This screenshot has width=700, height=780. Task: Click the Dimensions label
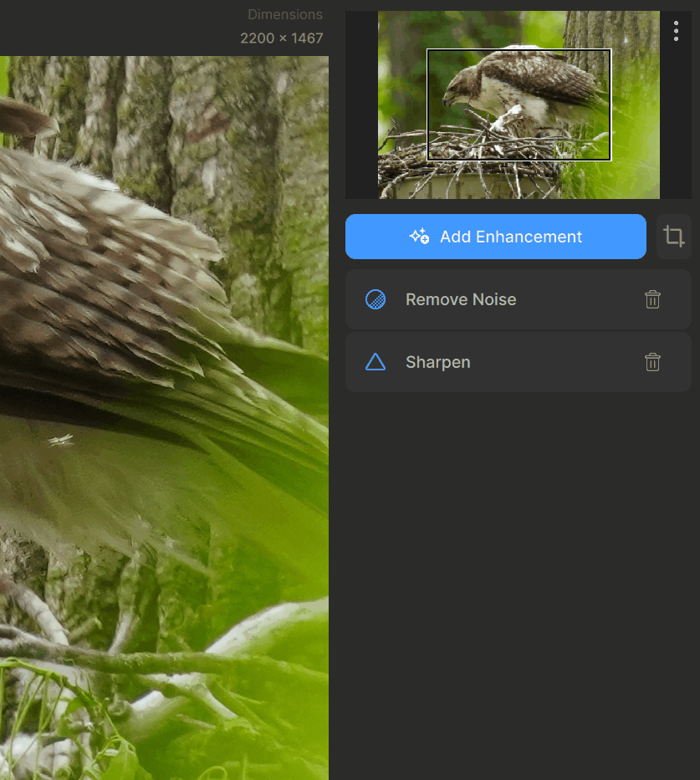[285, 14]
